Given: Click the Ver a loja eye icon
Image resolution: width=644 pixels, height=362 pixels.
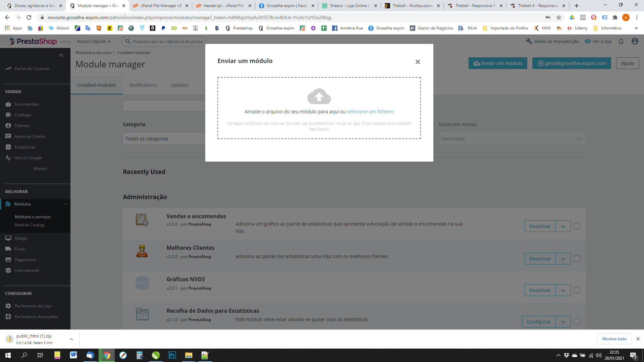Looking at the screenshot, I should [x=588, y=41].
